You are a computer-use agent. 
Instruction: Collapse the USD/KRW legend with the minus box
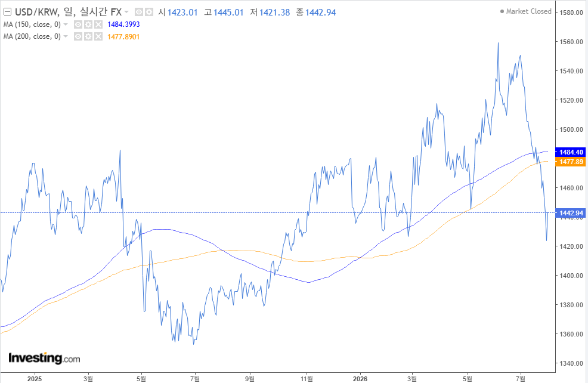pos(7,13)
